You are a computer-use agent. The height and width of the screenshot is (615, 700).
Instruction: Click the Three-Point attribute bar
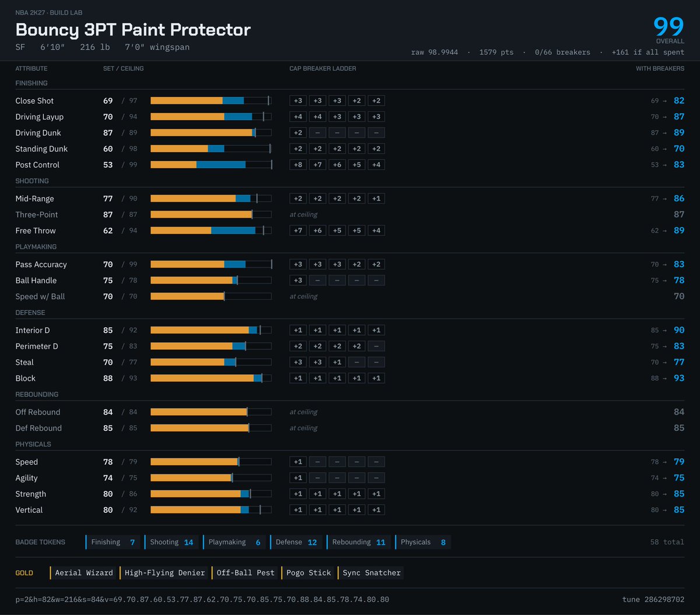[211, 215]
